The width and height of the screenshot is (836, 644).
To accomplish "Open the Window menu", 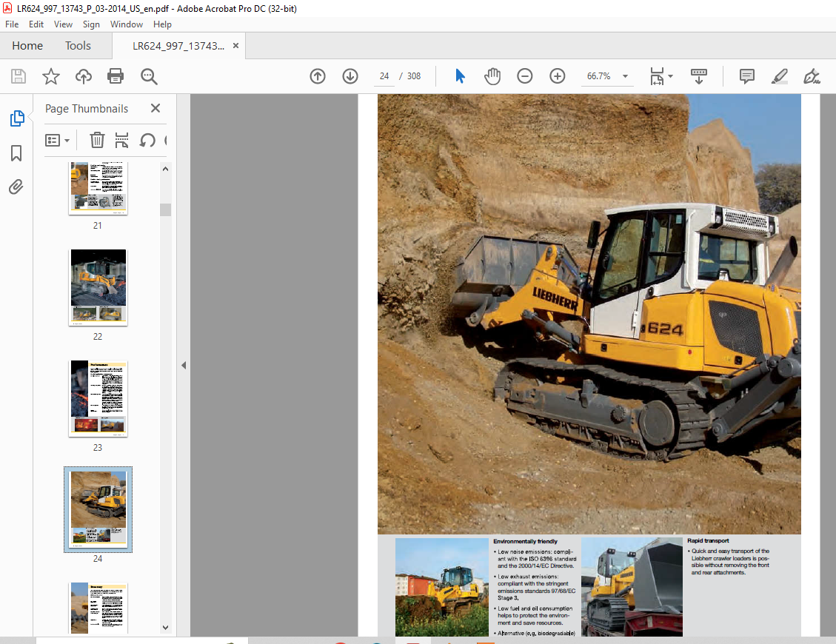I will 127,24.
